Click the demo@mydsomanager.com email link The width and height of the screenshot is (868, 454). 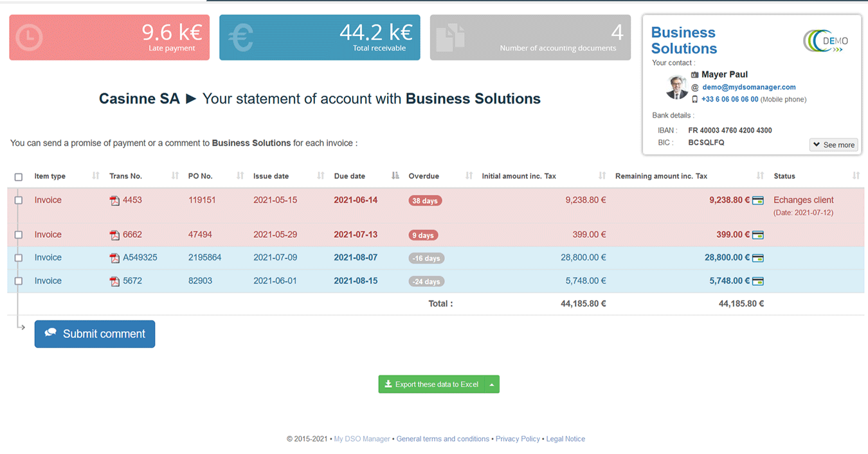pos(748,87)
